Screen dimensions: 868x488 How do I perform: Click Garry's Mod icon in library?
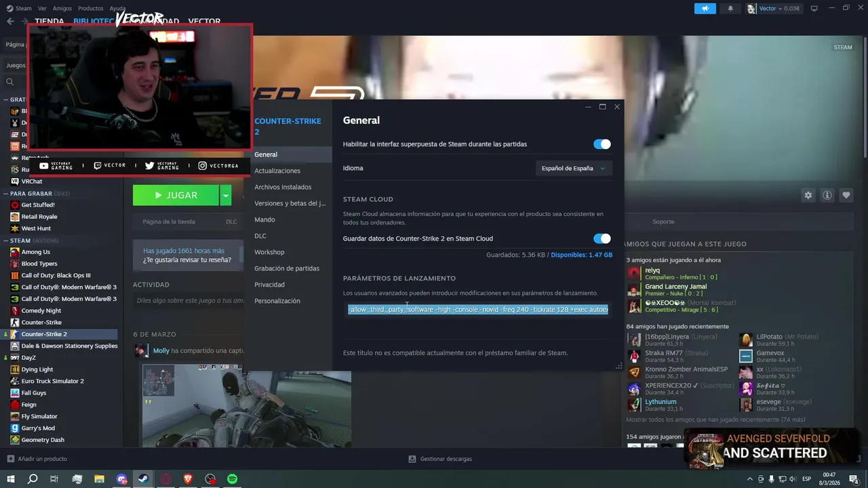pyautogui.click(x=15, y=428)
